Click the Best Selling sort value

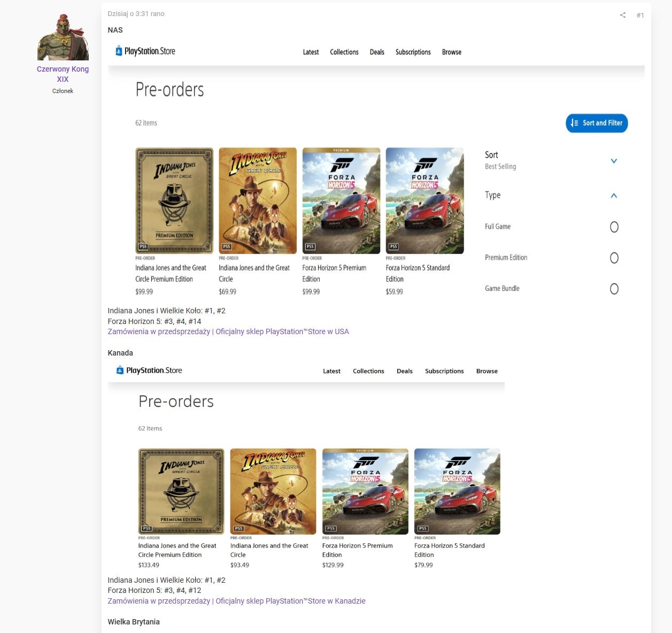(500, 167)
